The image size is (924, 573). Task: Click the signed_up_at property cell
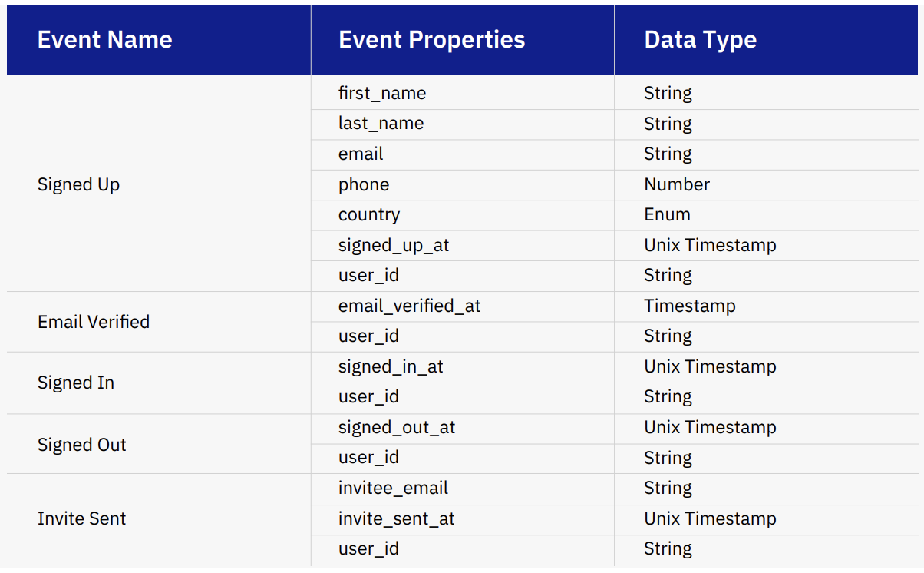click(394, 245)
